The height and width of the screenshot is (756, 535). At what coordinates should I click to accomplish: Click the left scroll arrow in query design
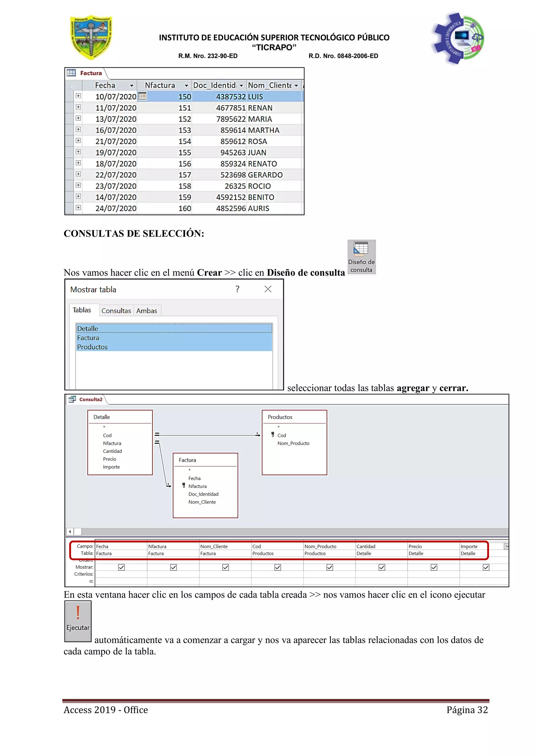coord(70,531)
